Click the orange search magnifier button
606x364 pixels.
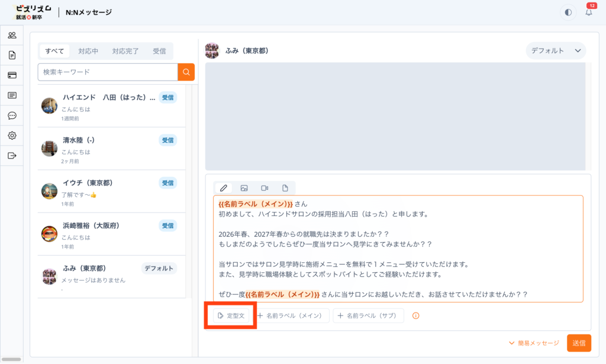click(x=186, y=72)
